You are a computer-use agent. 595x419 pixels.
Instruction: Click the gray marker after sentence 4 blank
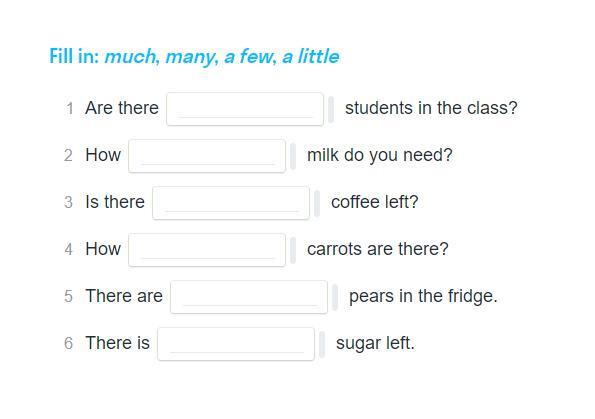[x=293, y=250]
